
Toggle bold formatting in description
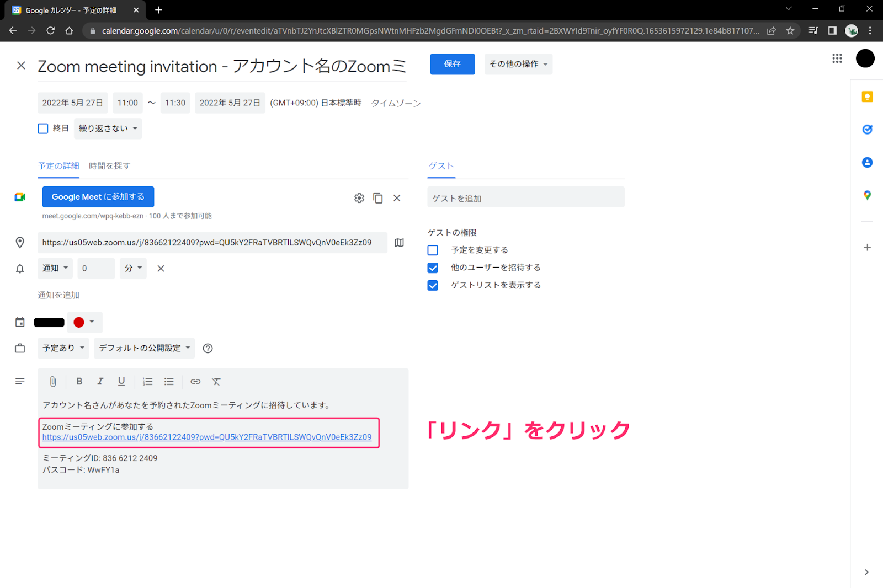click(79, 381)
